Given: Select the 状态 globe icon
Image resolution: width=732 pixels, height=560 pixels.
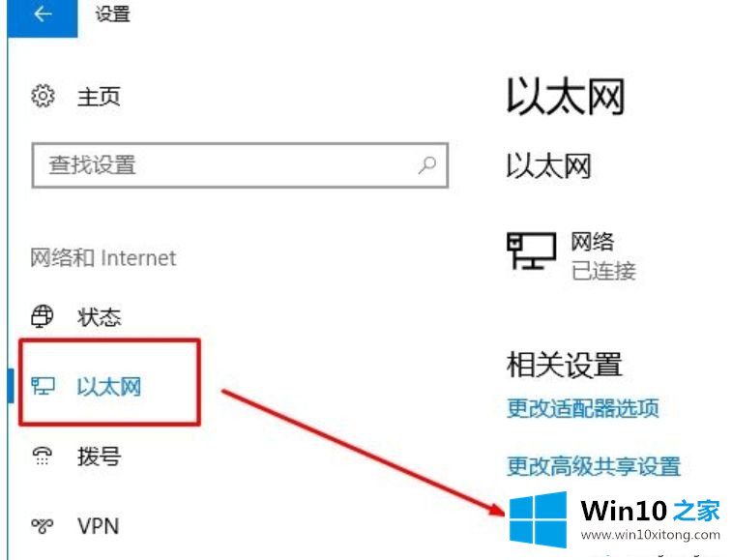Looking at the screenshot, I should pos(42,316).
